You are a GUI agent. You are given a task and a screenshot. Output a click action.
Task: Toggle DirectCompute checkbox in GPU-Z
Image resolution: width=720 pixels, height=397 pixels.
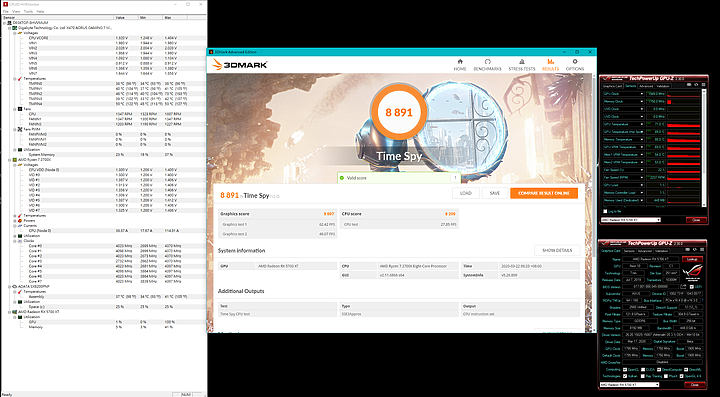click(x=659, y=369)
